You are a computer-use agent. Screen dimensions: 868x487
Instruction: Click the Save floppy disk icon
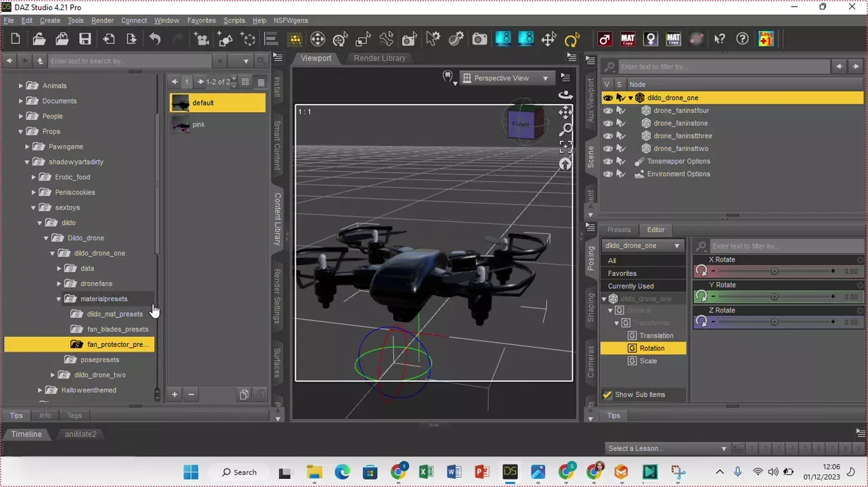[85, 39]
